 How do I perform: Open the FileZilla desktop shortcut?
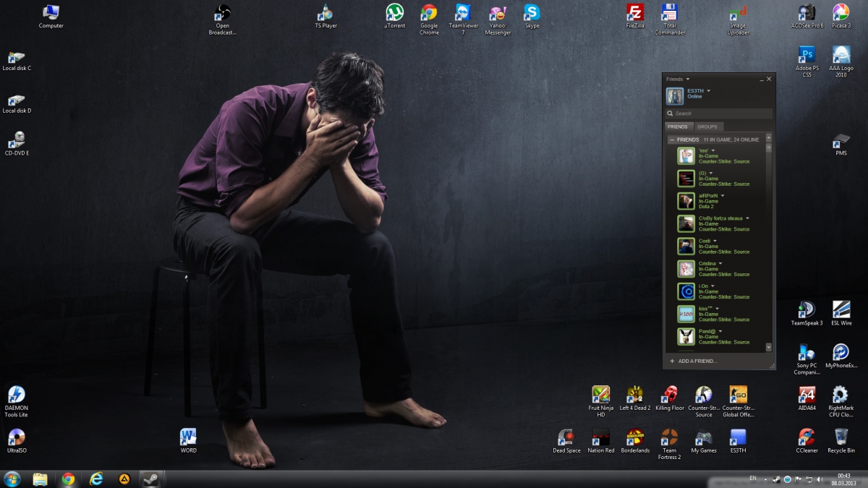click(x=634, y=13)
